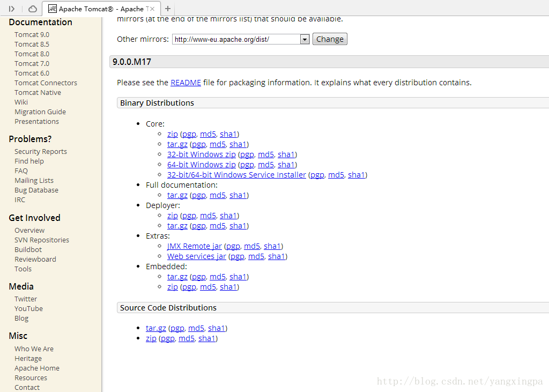Viewport: 549px width, 392px height.
Task: Open the Twitter link under Media
Action: point(26,299)
